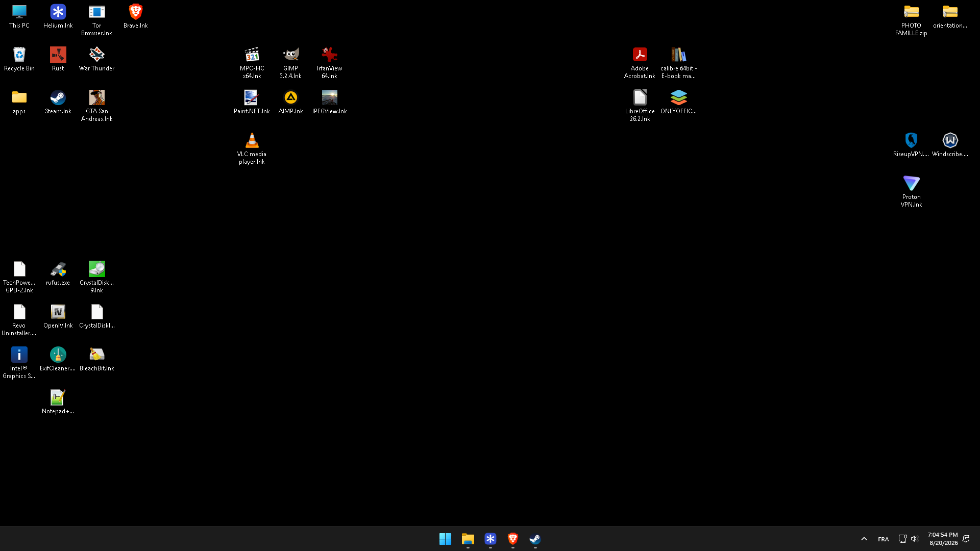Open network status in system tray
The width and height of the screenshot is (980, 551).
tap(902, 539)
